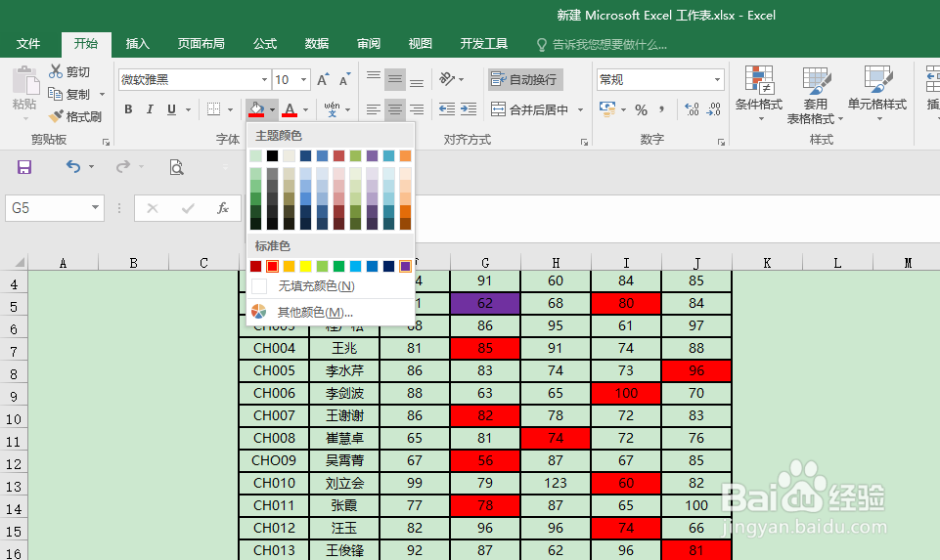Click the 告诉我您想要做什么 search box
940x560 pixels.
pos(602,44)
